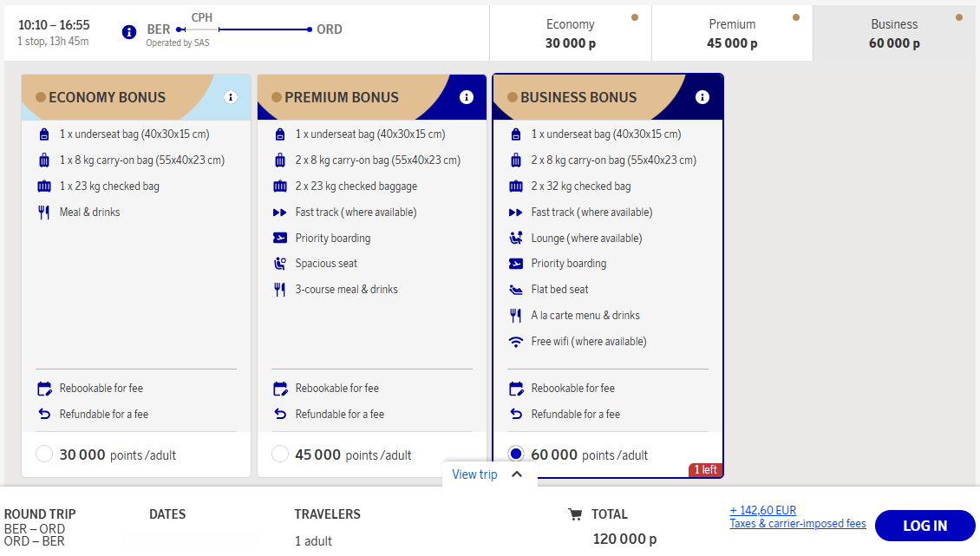Select the 30 000 points per adult option
This screenshot has height=556, width=980.
[44, 453]
